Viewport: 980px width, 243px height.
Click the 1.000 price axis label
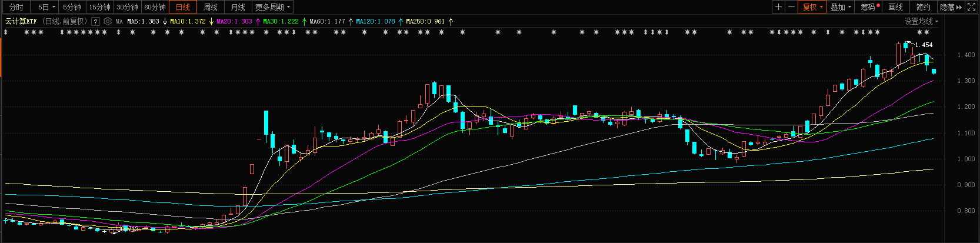point(966,159)
